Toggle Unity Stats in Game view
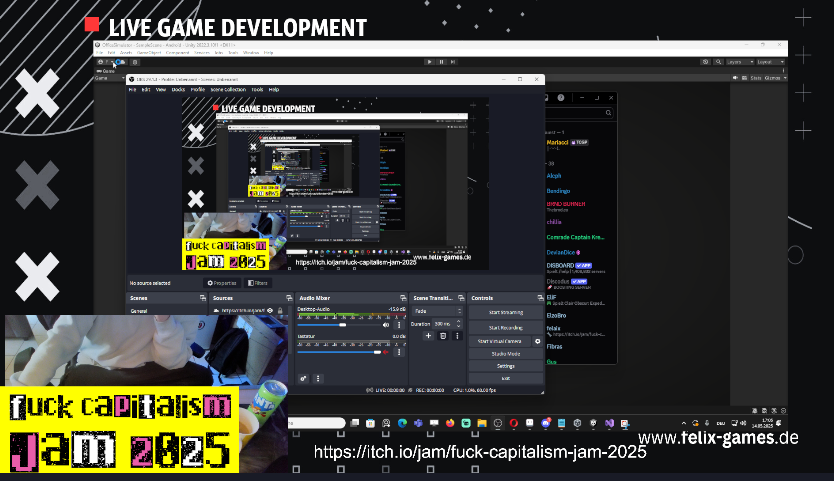 (756, 78)
